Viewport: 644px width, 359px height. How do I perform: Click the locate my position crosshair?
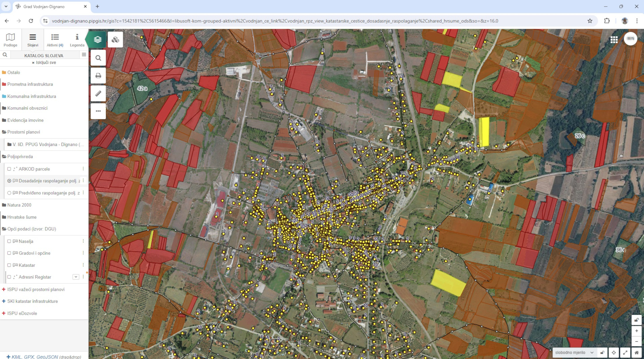pos(614,353)
